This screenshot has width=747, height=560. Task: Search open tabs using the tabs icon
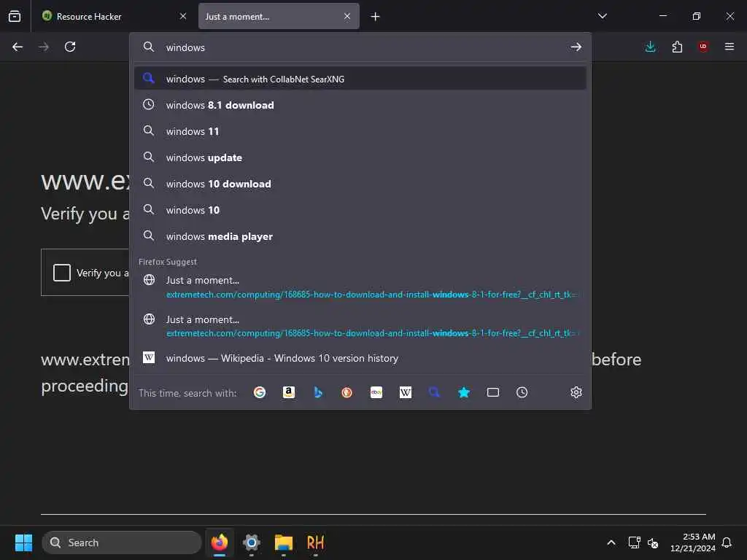[x=493, y=392]
